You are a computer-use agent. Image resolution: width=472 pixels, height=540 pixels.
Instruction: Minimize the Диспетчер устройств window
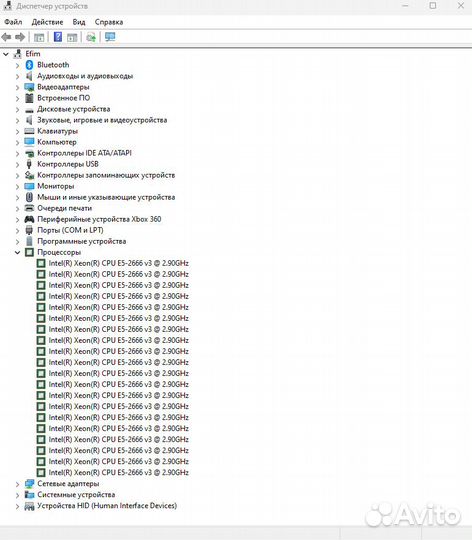coord(405,6)
